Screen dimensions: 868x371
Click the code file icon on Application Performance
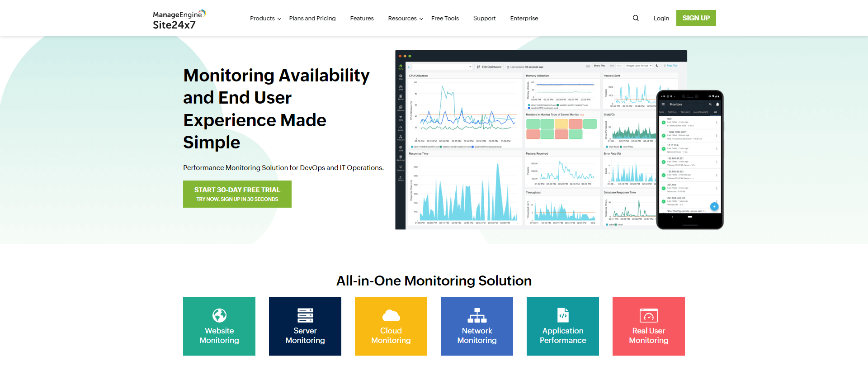click(x=563, y=315)
